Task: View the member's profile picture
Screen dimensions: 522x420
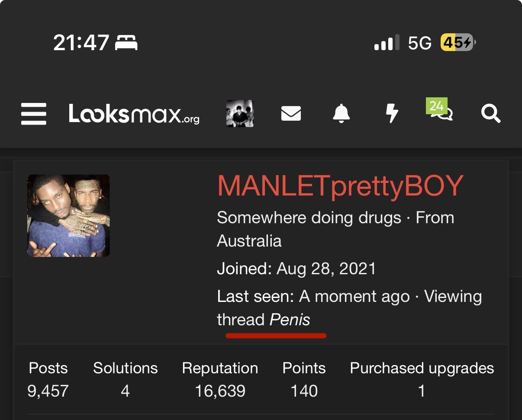Action: pos(68,215)
